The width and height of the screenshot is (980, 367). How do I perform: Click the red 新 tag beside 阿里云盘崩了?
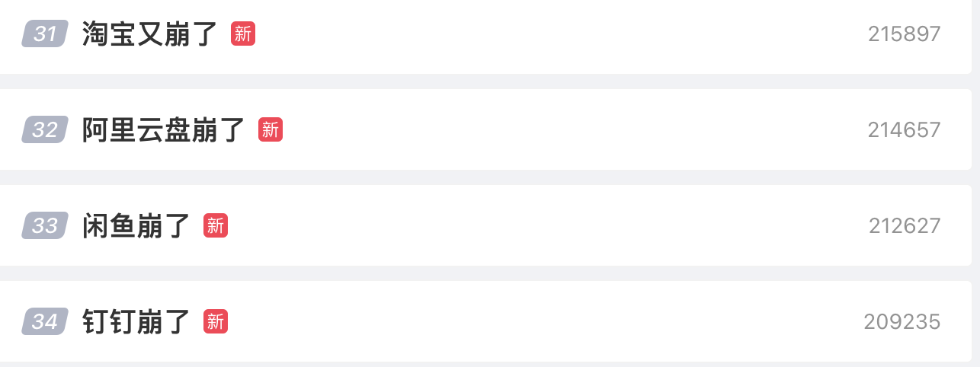tap(271, 129)
